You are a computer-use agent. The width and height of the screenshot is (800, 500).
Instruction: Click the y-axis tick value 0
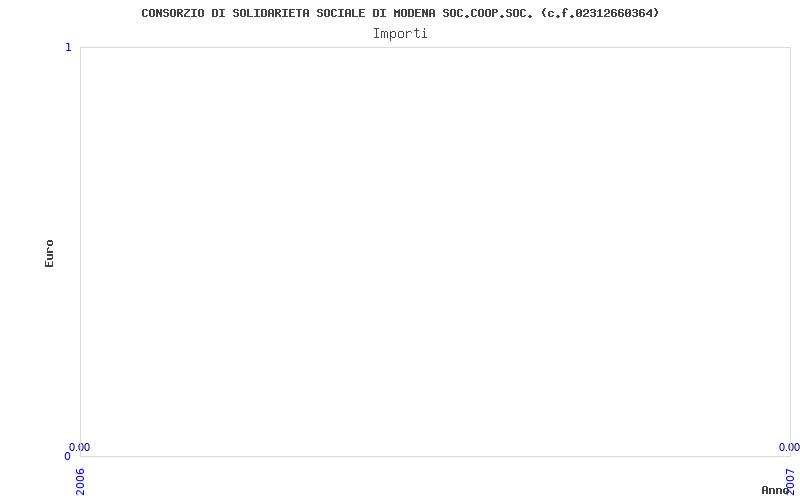click(67, 456)
